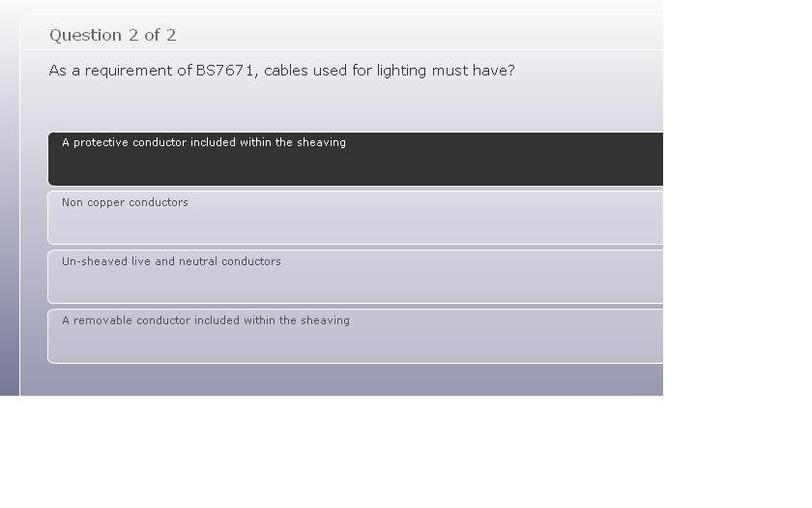Click the header bar beside 'Question 2 of 2'
The width and height of the screenshot is (812, 508).
(x=415, y=34)
